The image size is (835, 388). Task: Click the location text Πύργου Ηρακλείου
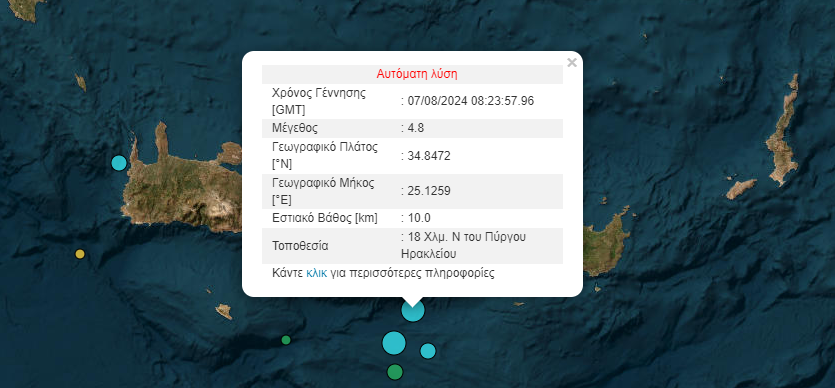464,245
